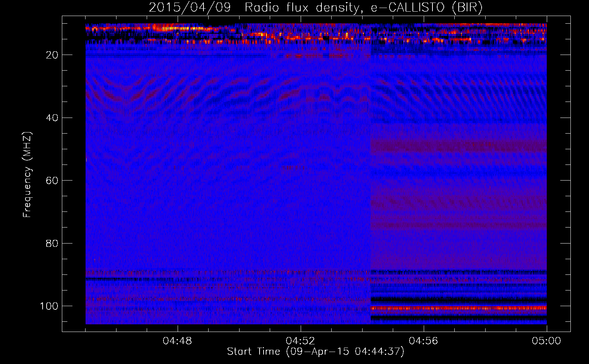589x364 pixels.
Task: Click the 60 MHz frequency tick label
Action: tap(52, 181)
